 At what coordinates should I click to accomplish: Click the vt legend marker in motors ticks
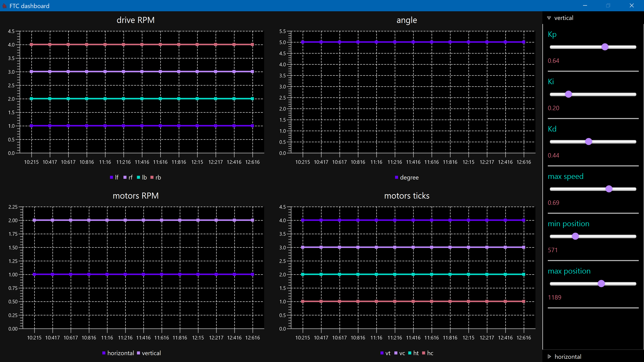point(382,353)
